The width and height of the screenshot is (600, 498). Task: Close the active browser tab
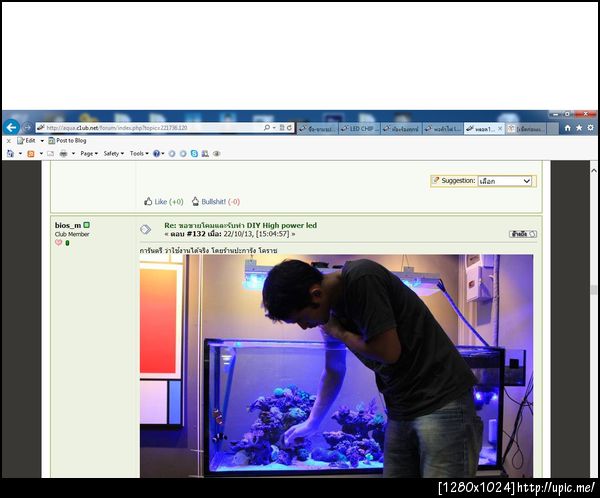click(x=500, y=129)
